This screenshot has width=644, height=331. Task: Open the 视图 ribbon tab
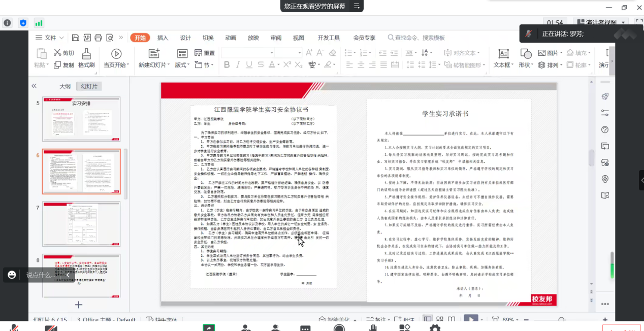click(x=299, y=38)
